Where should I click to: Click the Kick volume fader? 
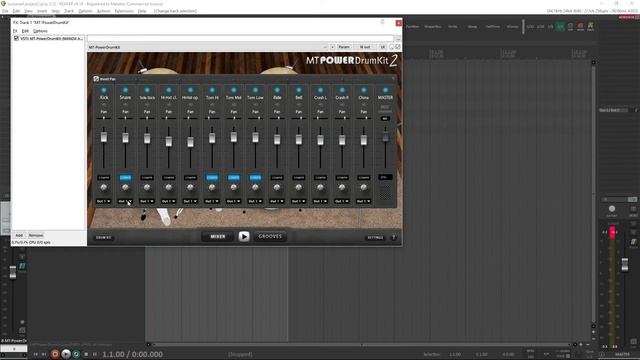tap(104, 137)
